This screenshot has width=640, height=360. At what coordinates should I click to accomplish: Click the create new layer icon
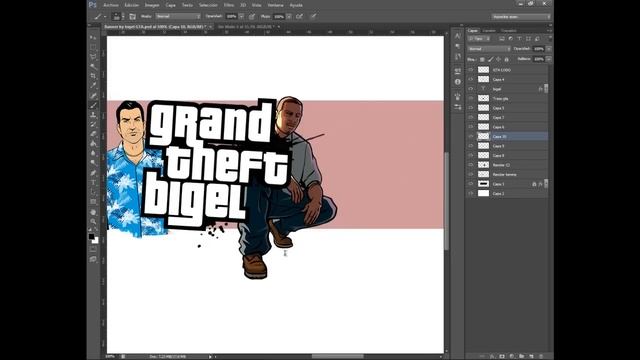click(531, 356)
